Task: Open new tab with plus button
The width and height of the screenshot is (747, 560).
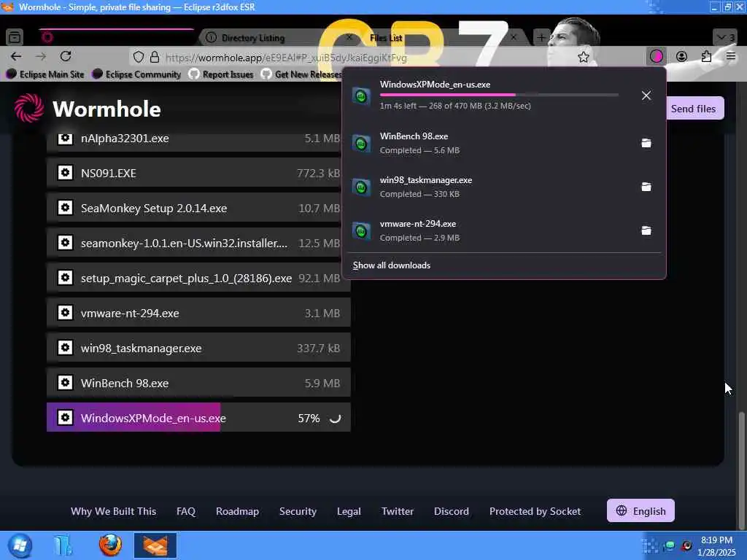Action: pos(541,37)
